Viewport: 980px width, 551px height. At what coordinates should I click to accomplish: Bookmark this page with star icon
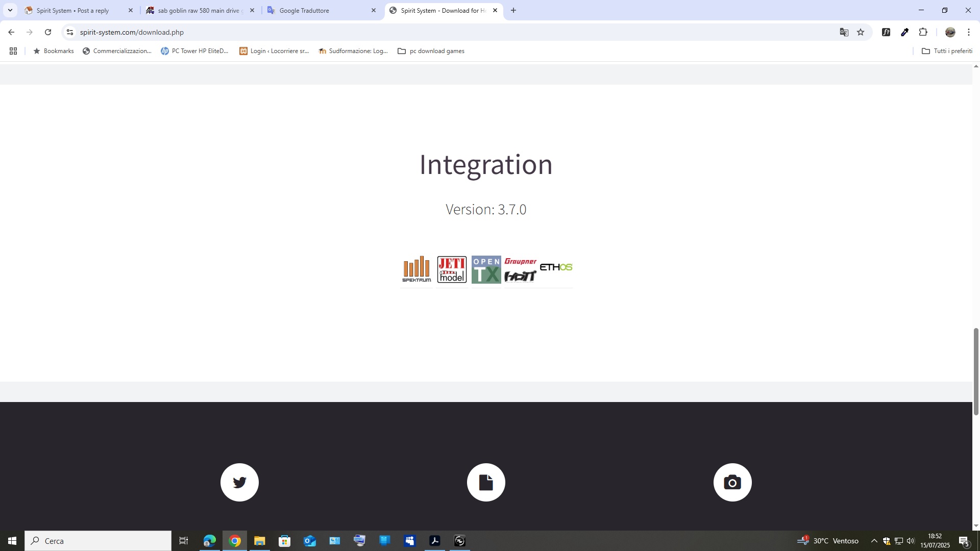861,32
